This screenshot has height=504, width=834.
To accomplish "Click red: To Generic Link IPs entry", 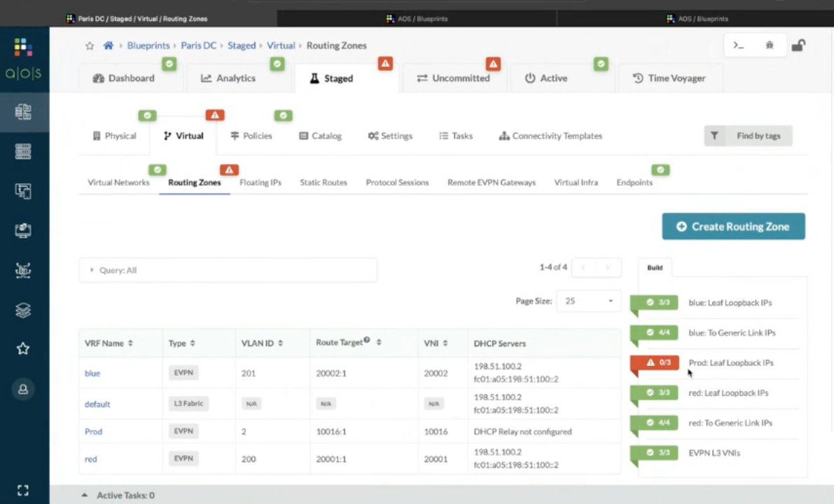I will (x=730, y=423).
